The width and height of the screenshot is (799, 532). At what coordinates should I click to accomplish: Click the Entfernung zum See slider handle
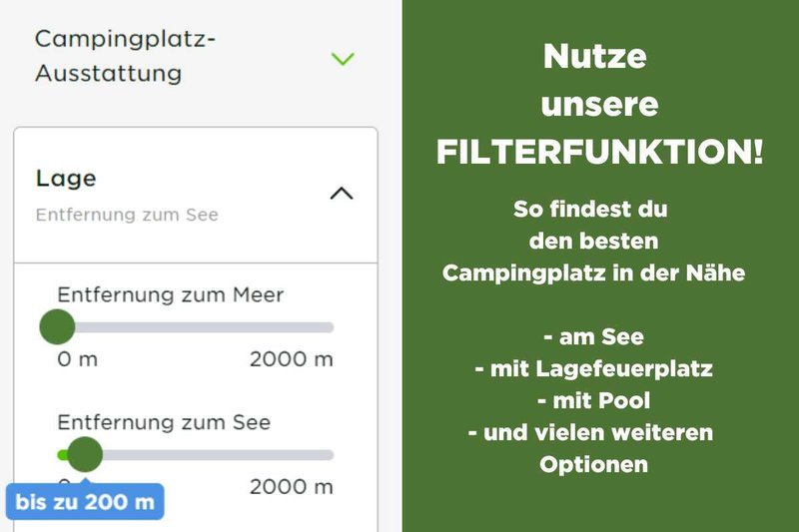85,455
